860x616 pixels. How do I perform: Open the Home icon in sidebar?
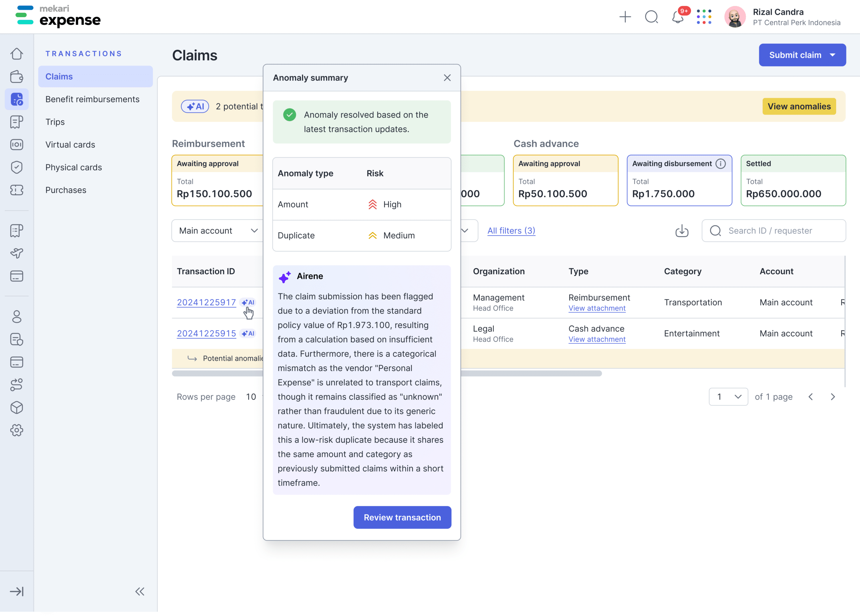[x=17, y=54]
